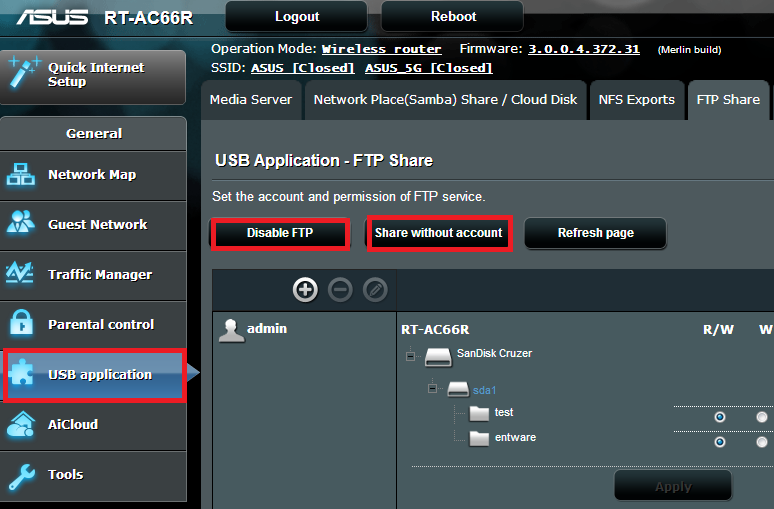Select R/W permission for entware folder
Image resolution: width=774 pixels, height=509 pixels.
720,442
